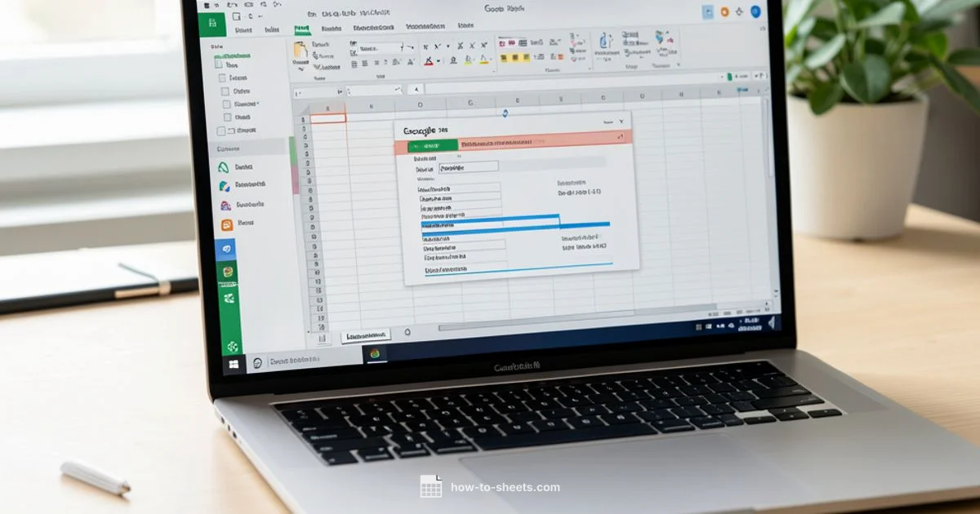Click the green A-shaped sidebar icon
Image resolution: width=980 pixels, height=514 pixels.
click(x=224, y=166)
